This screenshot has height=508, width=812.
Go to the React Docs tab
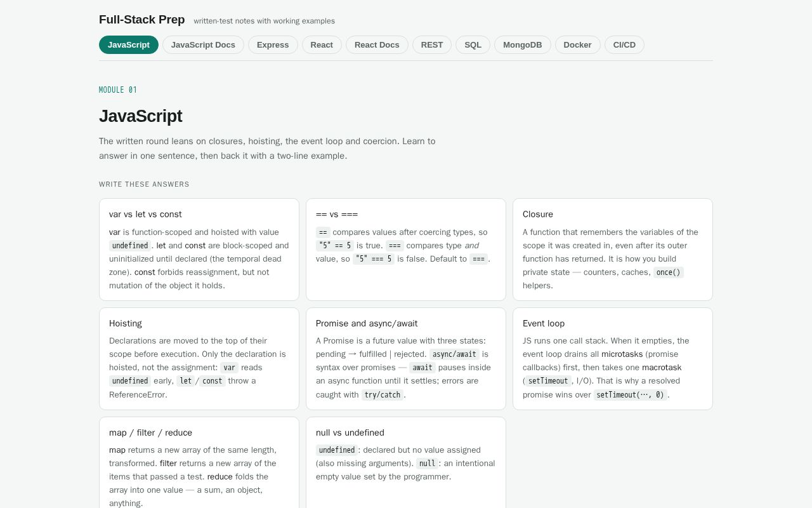point(377,44)
